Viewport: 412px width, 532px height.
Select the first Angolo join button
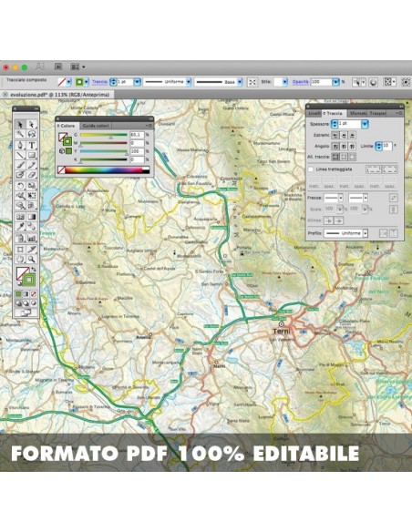coord(335,147)
